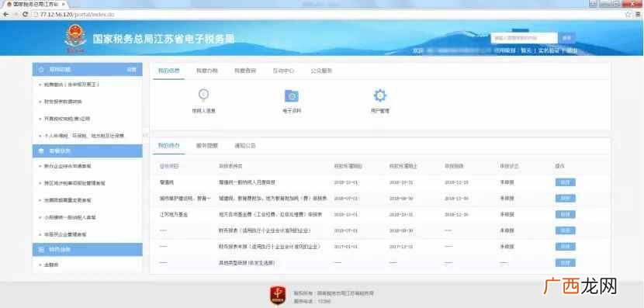Image resolution: width=644 pixels, height=308 pixels.
Task: Open the 电子资料 folder icon
Action: [292, 95]
